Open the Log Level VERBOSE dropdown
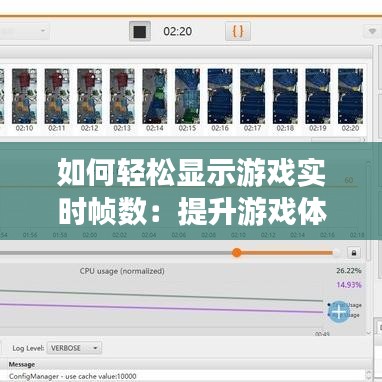The image size is (382, 382). 74,348
